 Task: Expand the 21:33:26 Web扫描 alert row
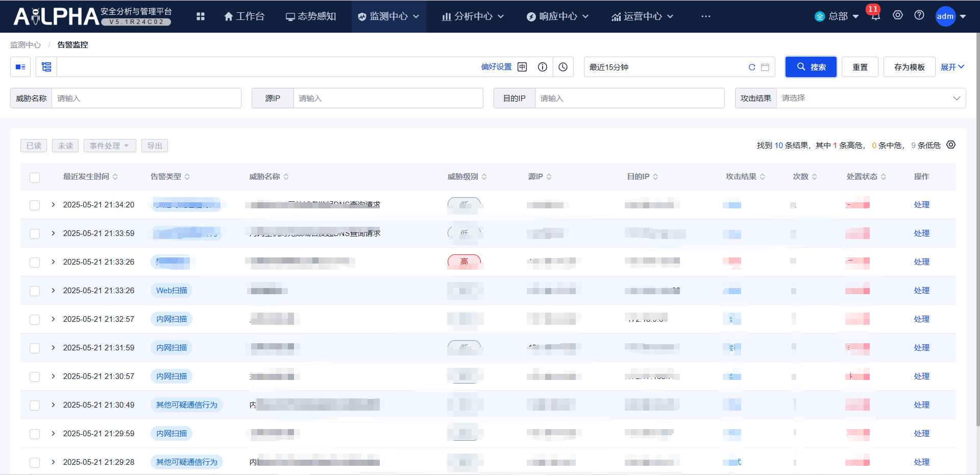click(53, 291)
